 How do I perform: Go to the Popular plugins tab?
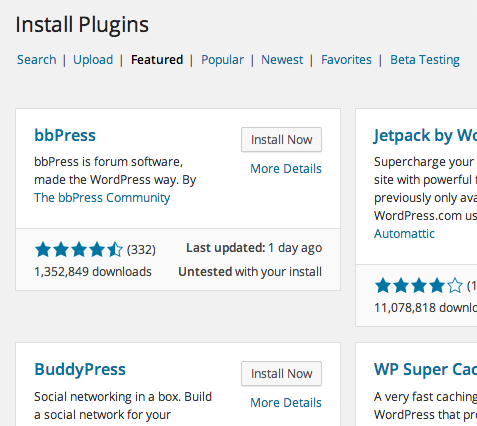tap(222, 60)
